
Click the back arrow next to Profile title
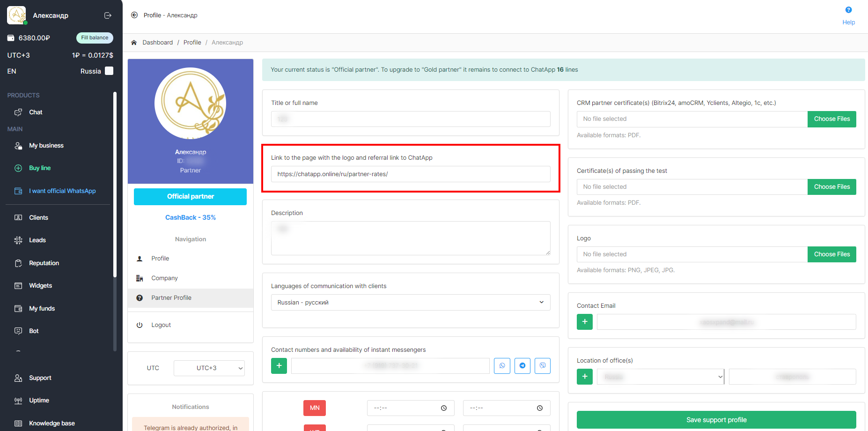134,15
